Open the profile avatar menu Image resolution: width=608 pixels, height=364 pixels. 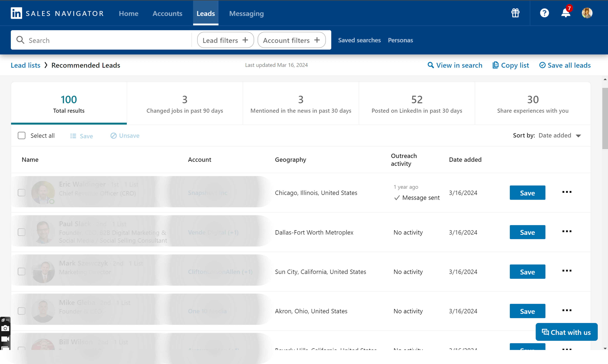(x=587, y=13)
